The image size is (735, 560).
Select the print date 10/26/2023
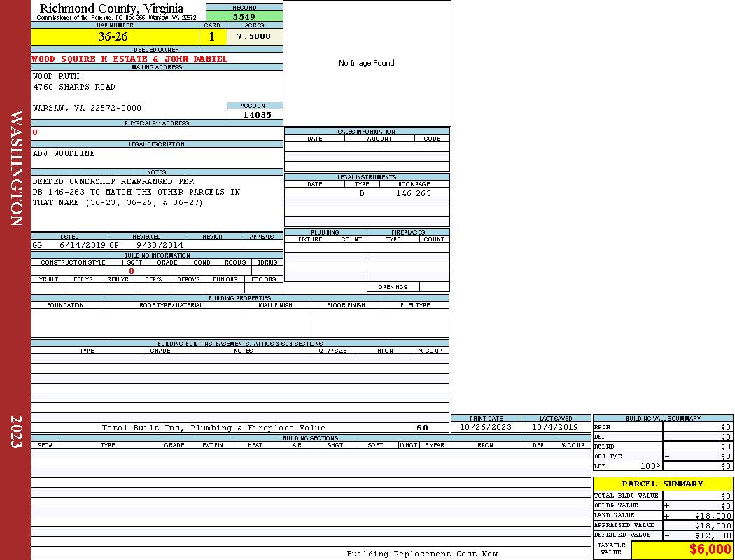(486, 427)
